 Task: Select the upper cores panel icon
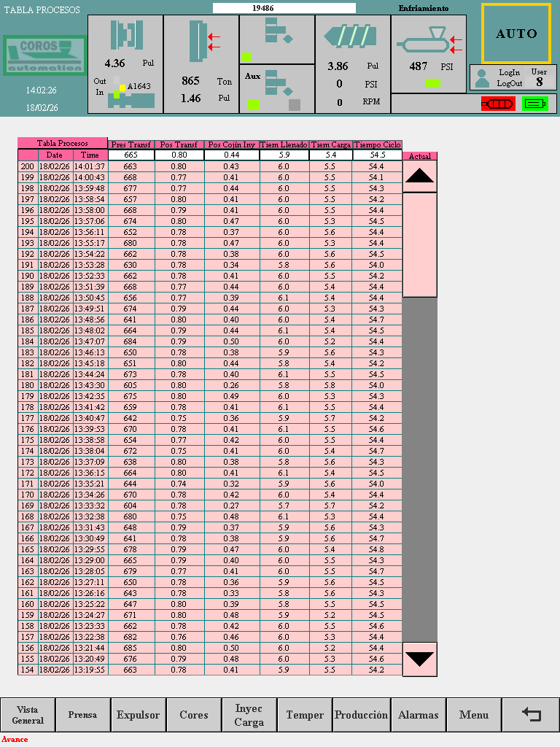tap(277, 32)
